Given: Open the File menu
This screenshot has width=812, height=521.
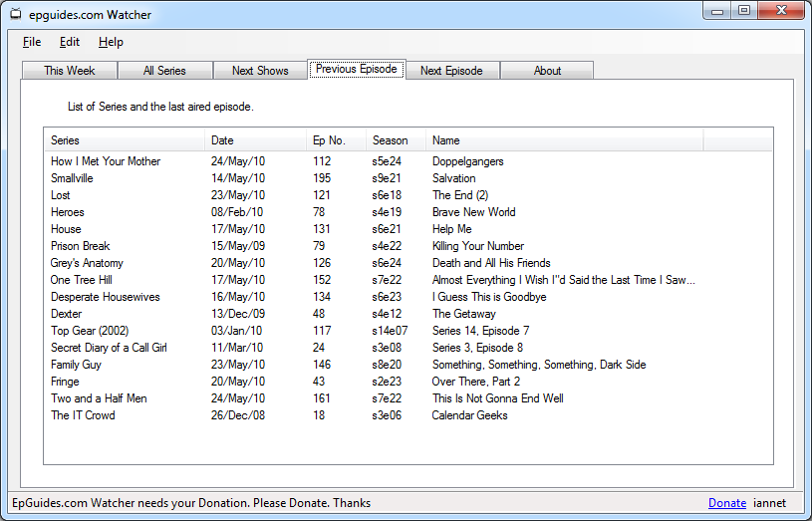Looking at the screenshot, I should pyautogui.click(x=32, y=42).
